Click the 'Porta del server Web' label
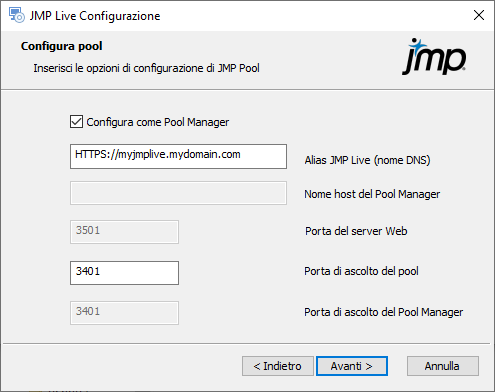This screenshot has width=495, height=392. point(356,231)
